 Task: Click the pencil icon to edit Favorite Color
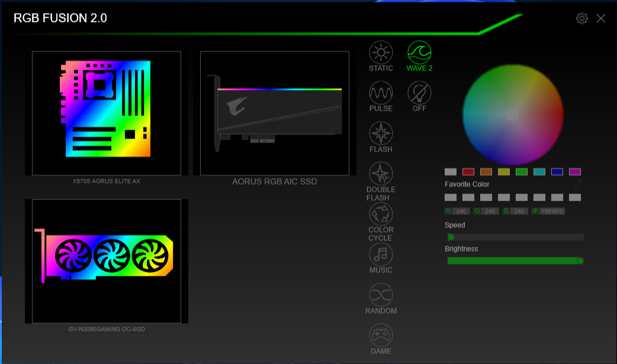point(578,184)
